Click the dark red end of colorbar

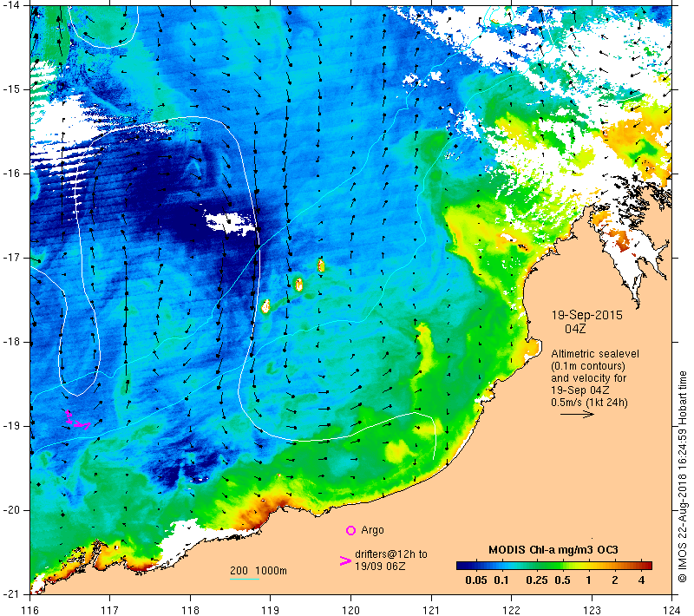tap(647, 566)
